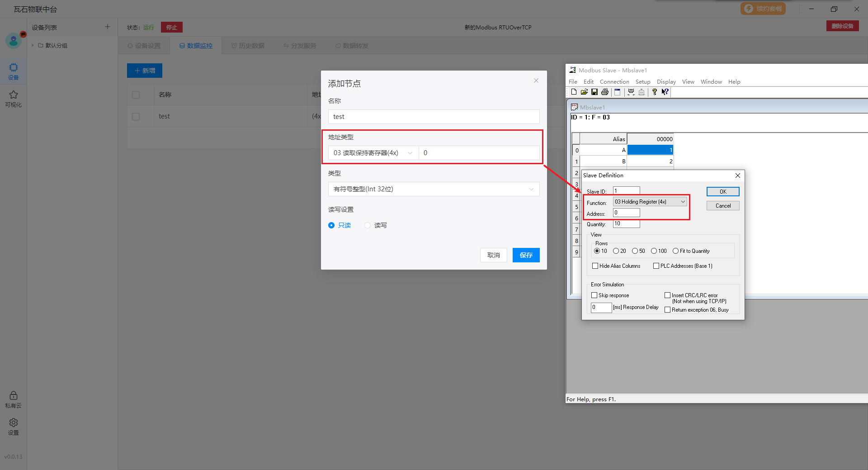Select the 读写 radio option
The height and width of the screenshot is (470, 868).
(368, 225)
